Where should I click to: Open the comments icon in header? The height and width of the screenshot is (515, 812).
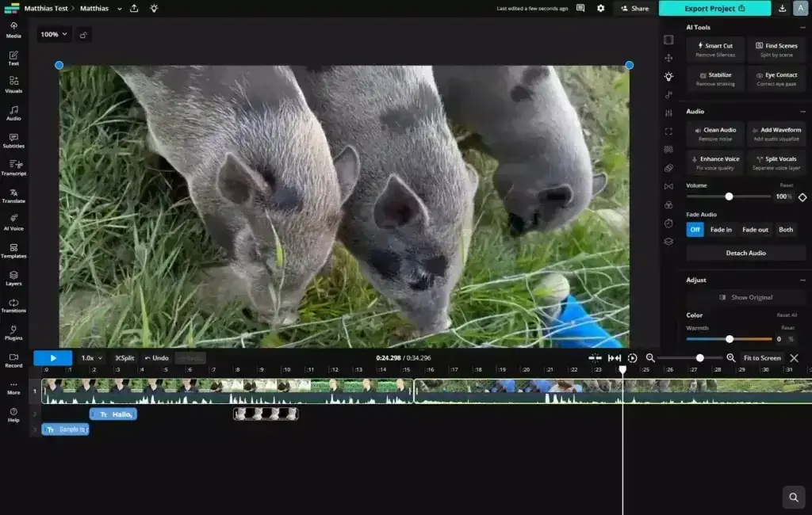click(x=580, y=8)
